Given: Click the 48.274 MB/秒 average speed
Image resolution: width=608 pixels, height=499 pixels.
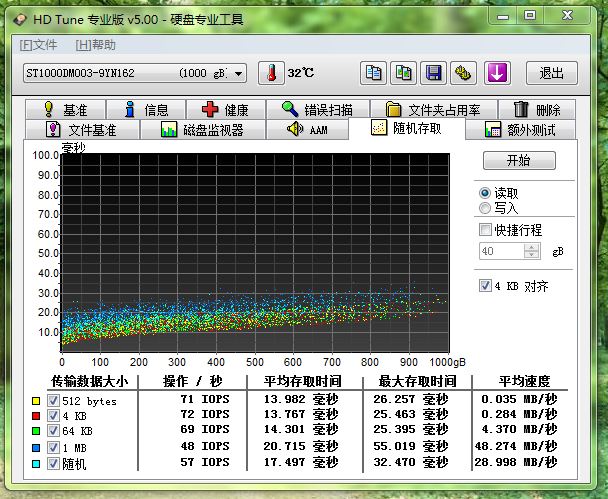Looking at the screenshot, I should click(x=516, y=446).
